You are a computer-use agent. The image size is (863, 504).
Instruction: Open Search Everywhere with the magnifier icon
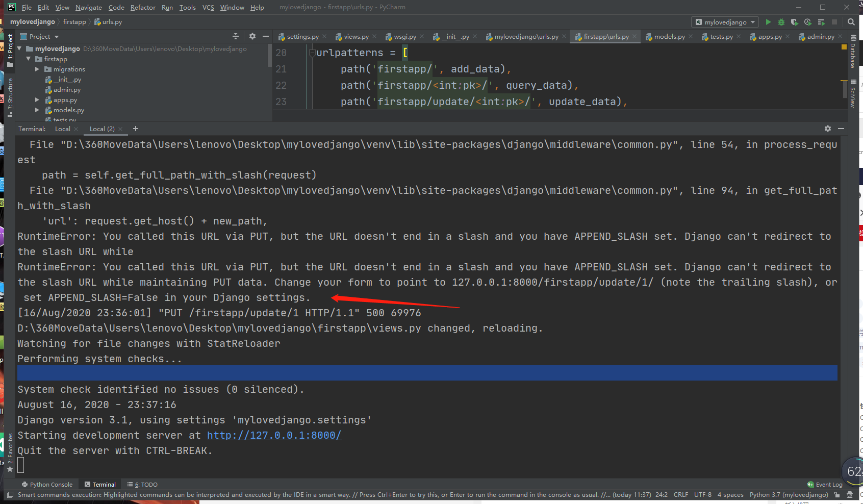[851, 22]
